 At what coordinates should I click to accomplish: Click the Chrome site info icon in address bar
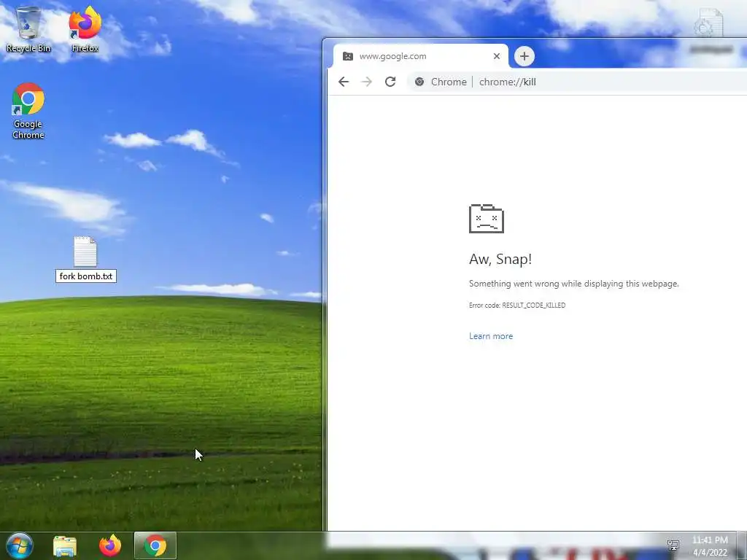(x=419, y=82)
